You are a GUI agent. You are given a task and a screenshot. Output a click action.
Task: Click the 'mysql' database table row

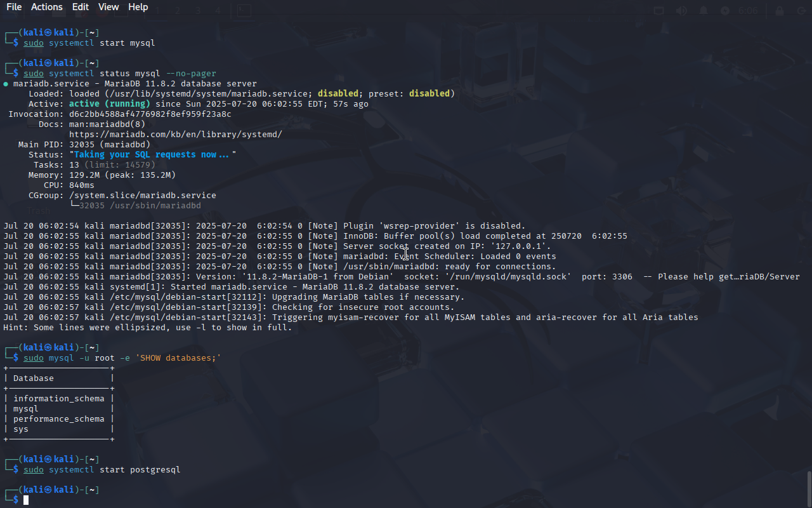coord(26,409)
